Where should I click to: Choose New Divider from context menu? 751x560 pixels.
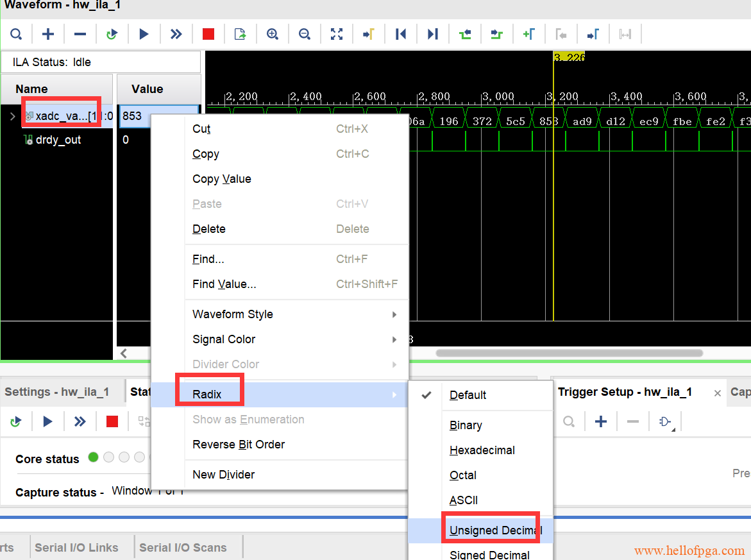(x=223, y=475)
